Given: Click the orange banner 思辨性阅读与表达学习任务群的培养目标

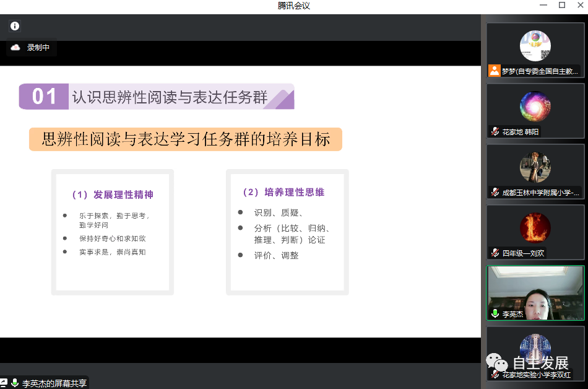Looking at the screenshot, I should [186, 139].
